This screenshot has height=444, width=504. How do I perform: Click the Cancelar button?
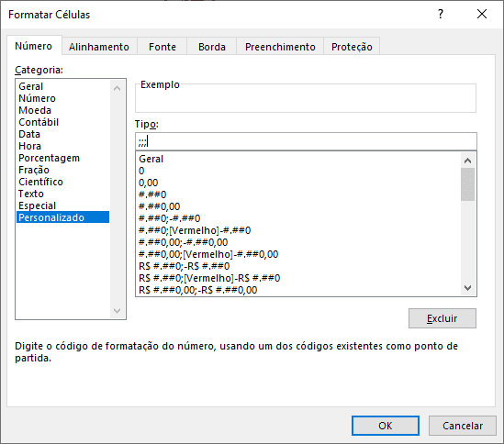[x=462, y=426]
